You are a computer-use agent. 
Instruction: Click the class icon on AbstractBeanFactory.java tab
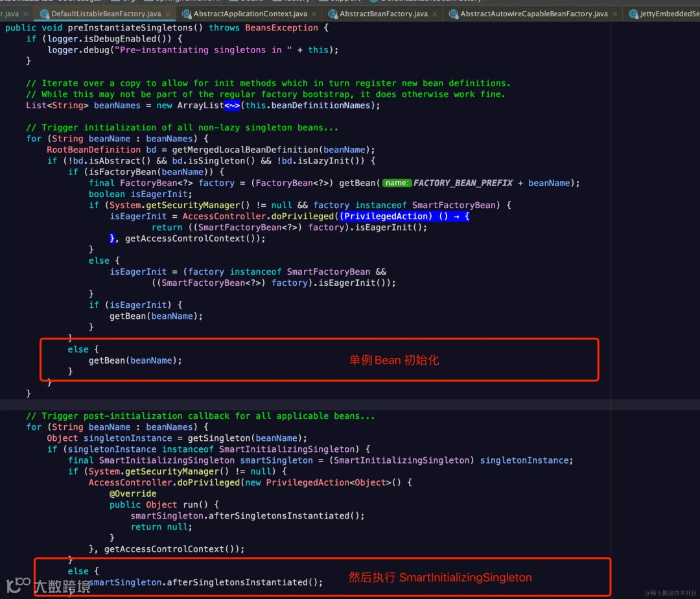[x=332, y=14]
